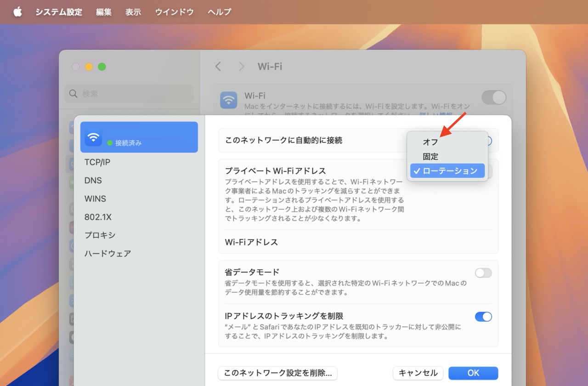588x386 pixels.
Task: Select the connected Wi-Fi network entry
Action: coord(139,137)
